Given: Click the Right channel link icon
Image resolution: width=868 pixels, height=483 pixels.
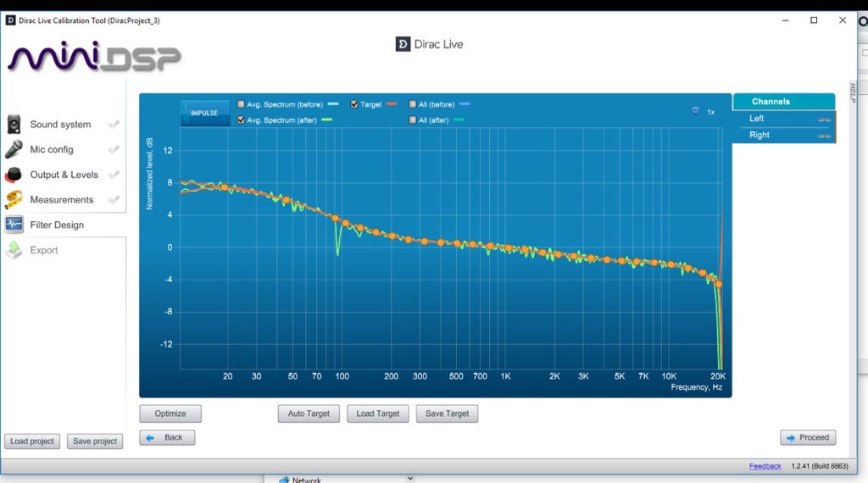Looking at the screenshot, I should tap(823, 136).
